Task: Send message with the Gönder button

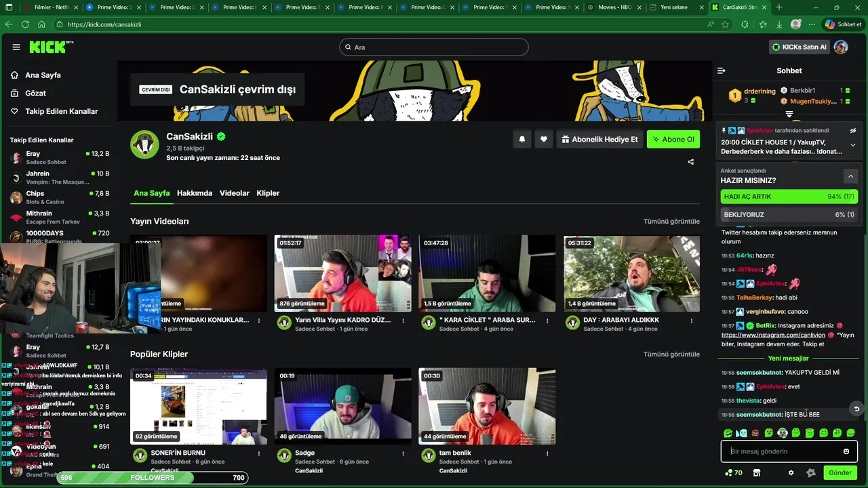Action: pyautogui.click(x=840, y=472)
